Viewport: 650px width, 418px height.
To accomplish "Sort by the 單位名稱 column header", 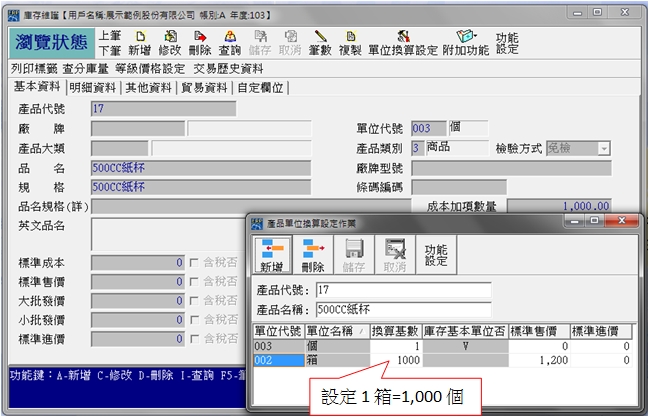I will 336,331.
